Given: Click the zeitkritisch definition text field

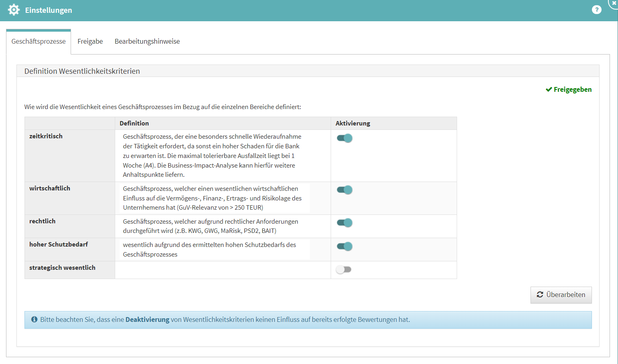Looking at the screenshot, I should [212, 156].
